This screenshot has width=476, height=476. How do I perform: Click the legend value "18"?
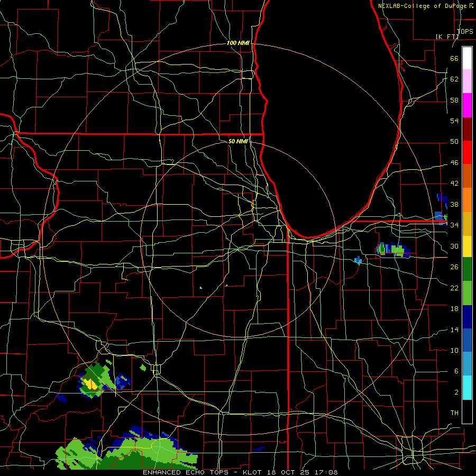pos(454,309)
